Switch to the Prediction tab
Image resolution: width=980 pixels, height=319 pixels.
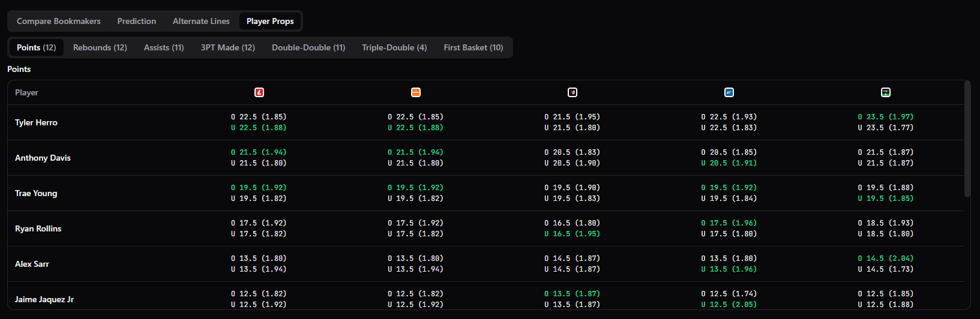point(137,21)
